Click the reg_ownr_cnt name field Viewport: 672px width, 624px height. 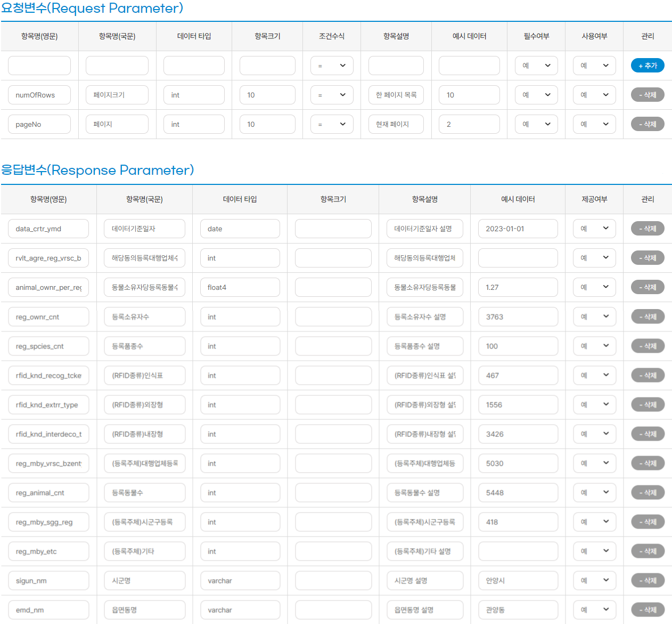[48, 317]
